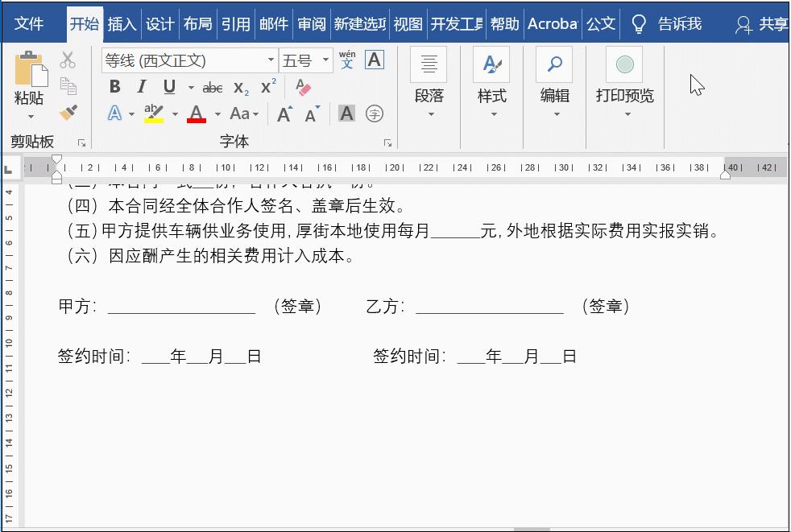
Task: Open the Phonetic Guide (拼音指南) tool
Action: 346,61
